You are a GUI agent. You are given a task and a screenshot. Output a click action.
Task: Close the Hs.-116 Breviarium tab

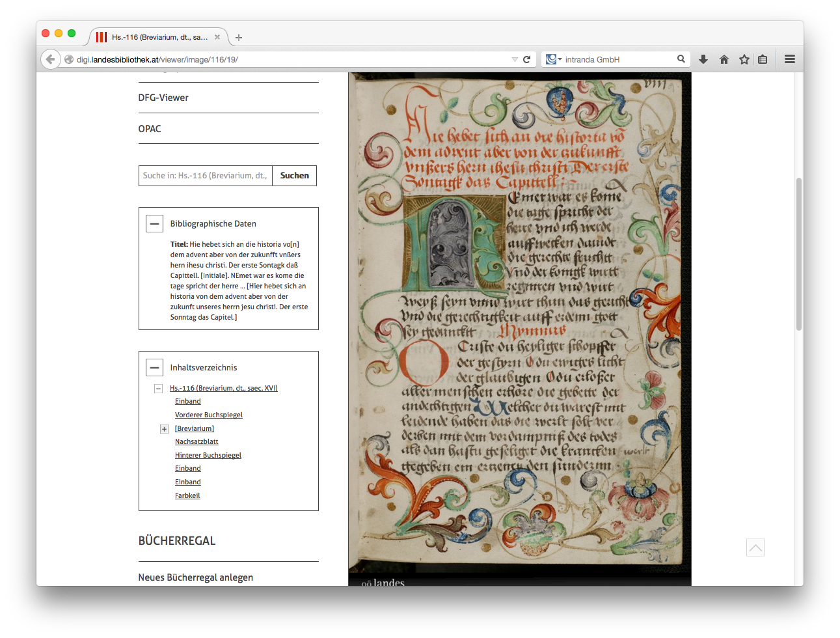(x=217, y=37)
